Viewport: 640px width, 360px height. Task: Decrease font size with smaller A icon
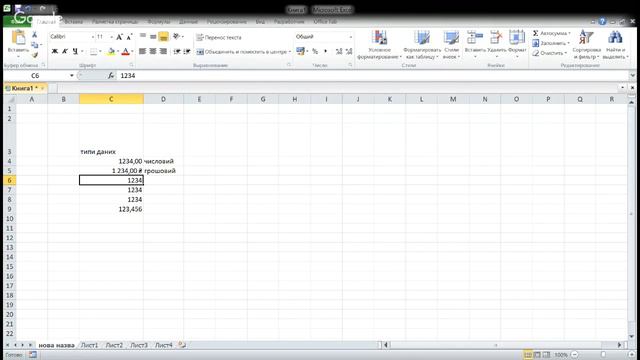pos(129,37)
